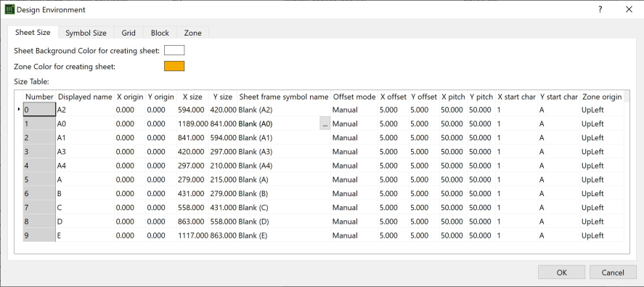
Task: Open the help question mark button
Action: tap(600, 9)
